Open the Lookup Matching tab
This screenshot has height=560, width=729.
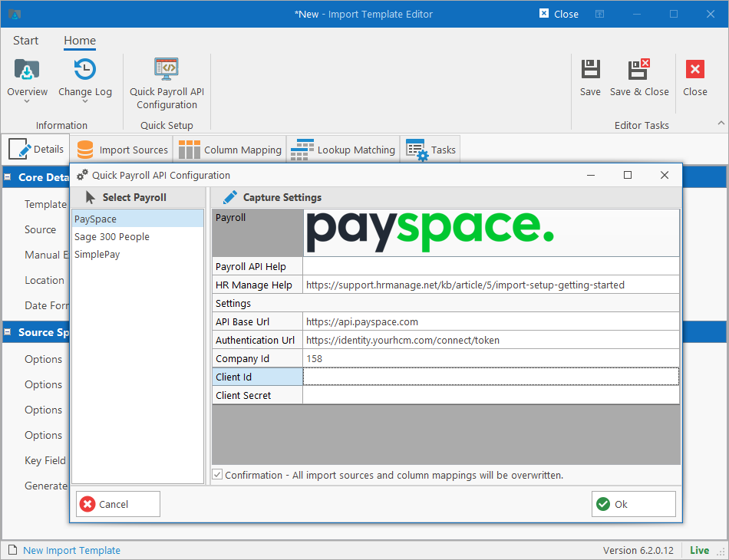point(343,149)
